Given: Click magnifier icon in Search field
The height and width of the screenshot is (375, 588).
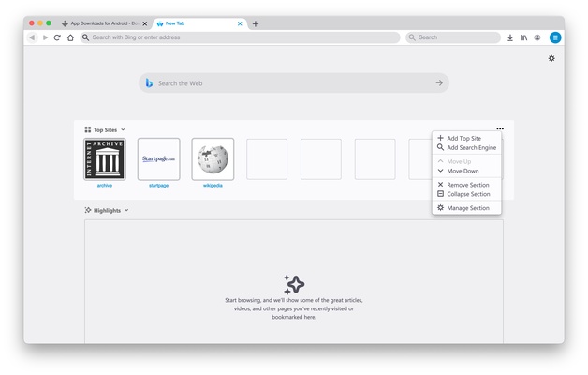Looking at the screenshot, I should coord(412,37).
